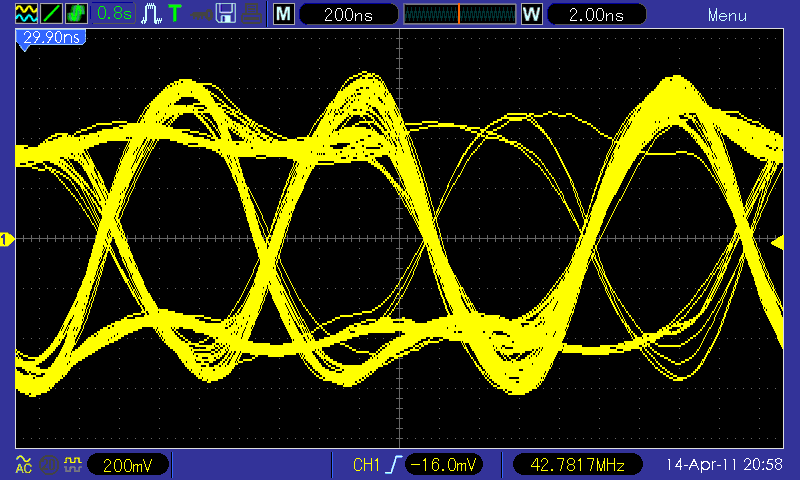Click the floppy disk save icon
This screenshot has height=480, width=800.
point(226,13)
